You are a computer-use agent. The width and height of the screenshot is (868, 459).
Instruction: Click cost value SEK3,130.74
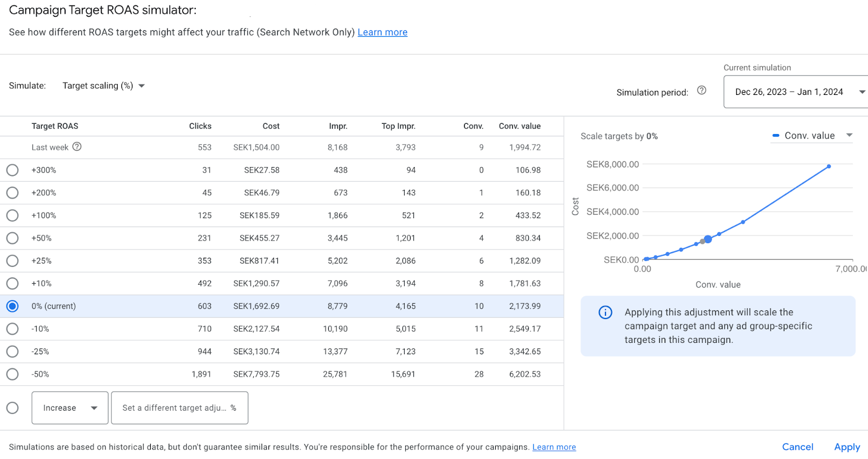point(257,352)
